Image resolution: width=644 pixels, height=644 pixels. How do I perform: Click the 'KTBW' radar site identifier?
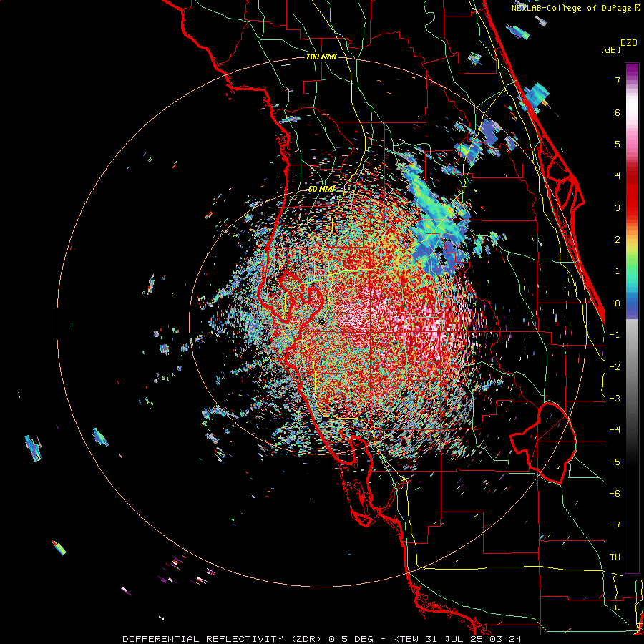406,639
